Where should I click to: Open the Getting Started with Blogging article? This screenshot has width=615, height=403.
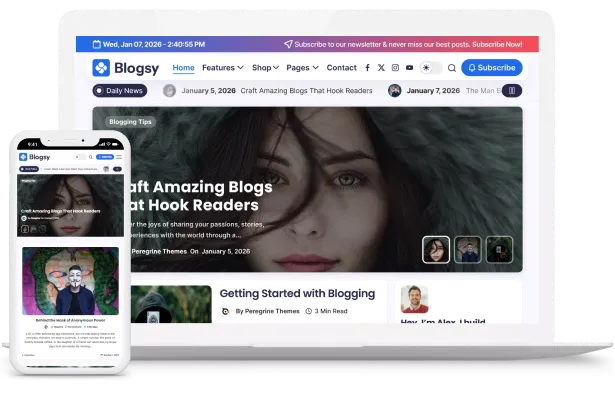pyautogui.click(x=297, y=294)
